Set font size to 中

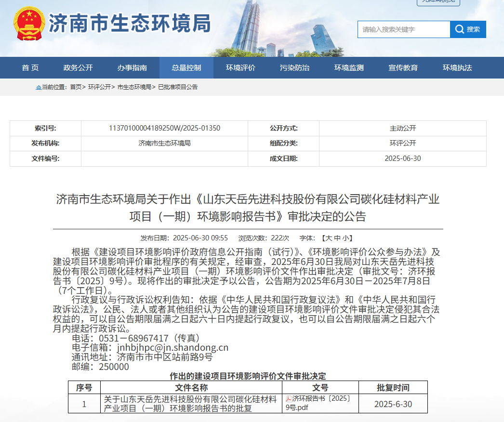(337, 238)
